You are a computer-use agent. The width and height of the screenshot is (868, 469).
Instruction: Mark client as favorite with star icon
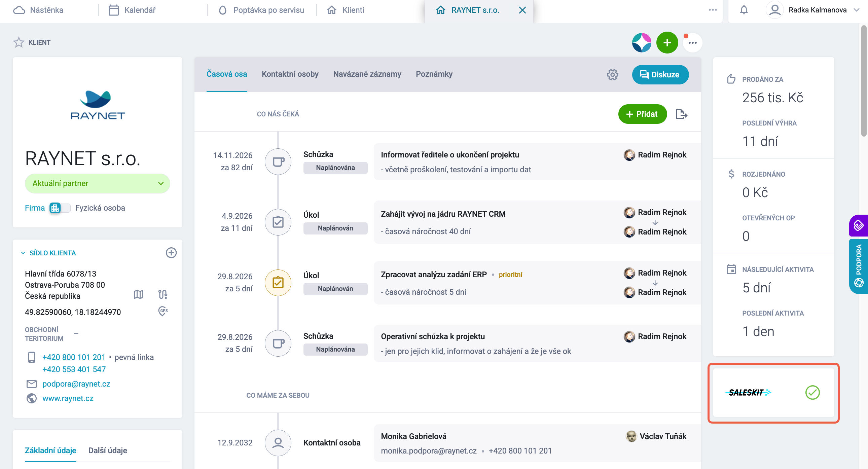(x=19, y=42)
